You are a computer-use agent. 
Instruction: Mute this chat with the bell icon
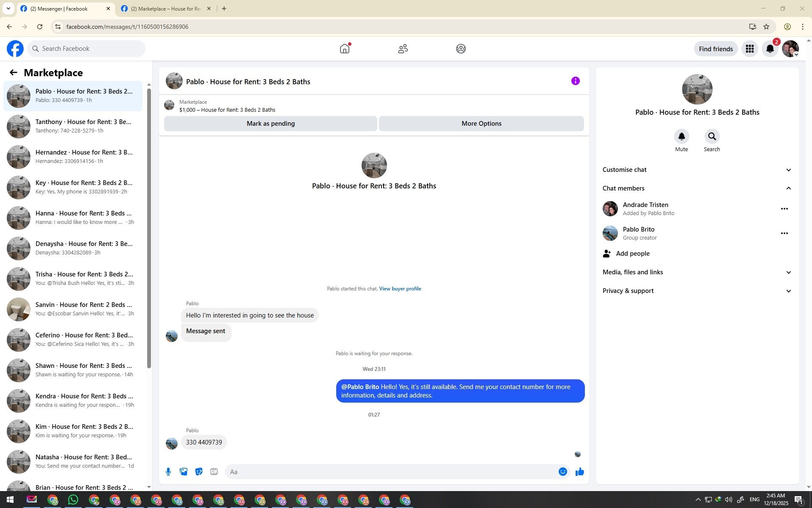pos(681,136)
